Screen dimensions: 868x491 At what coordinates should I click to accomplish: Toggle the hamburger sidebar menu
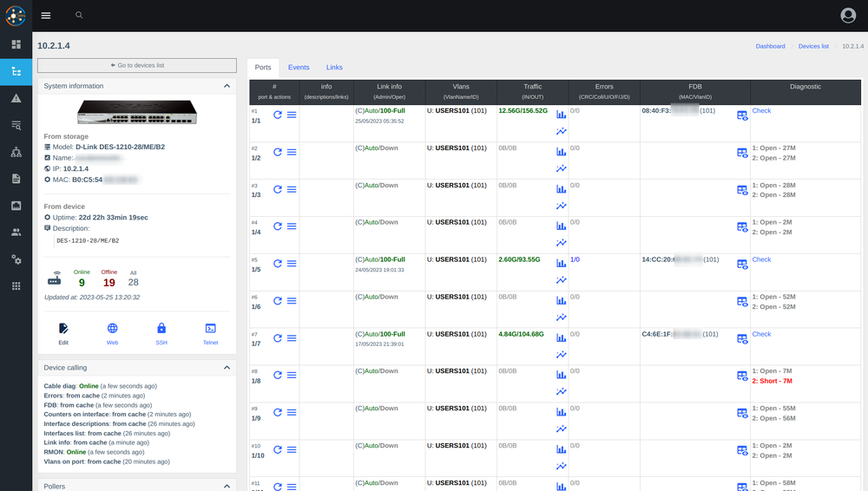(46, 16)
